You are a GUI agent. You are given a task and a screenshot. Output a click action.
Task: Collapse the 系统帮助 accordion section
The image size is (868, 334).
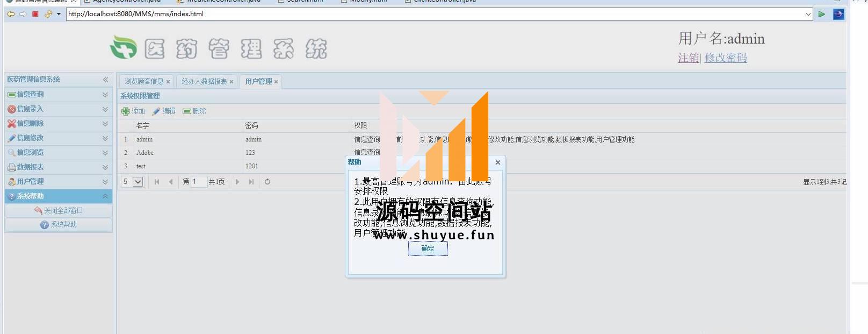pyautogui.click(x=105, y=196)
